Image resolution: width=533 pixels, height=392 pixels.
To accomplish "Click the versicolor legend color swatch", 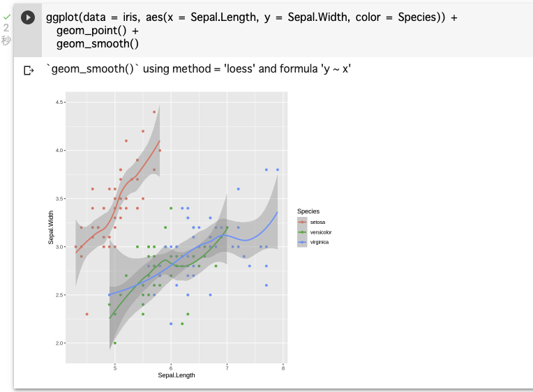I will pyautogui.click(x=302, y=232).
